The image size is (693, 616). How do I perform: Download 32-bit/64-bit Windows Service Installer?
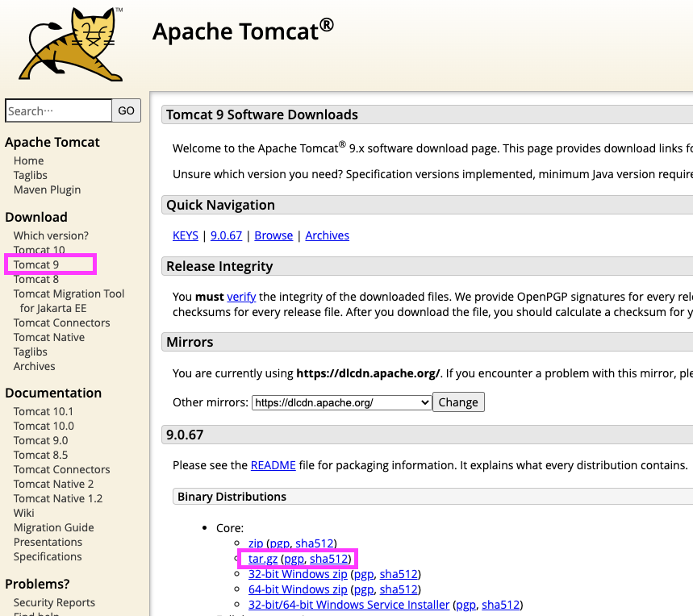[349, 605]
